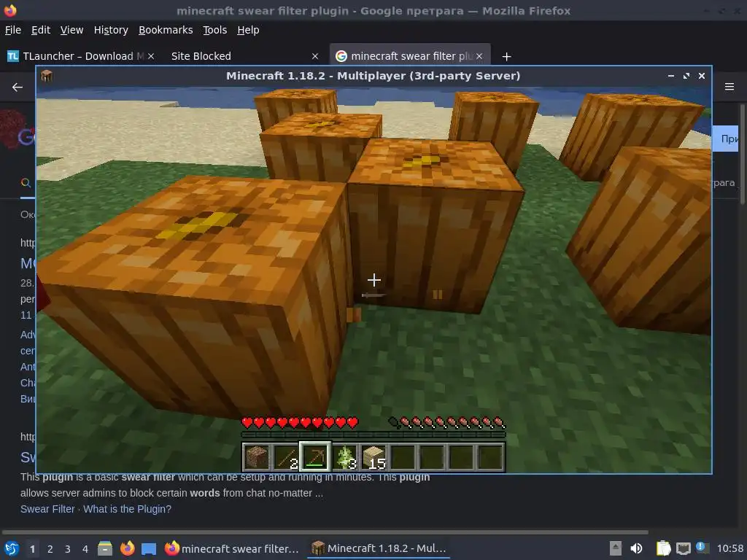Switch to virtual desktop 4
The height and width of the screenshot is (560, 747).
(85, 549)
